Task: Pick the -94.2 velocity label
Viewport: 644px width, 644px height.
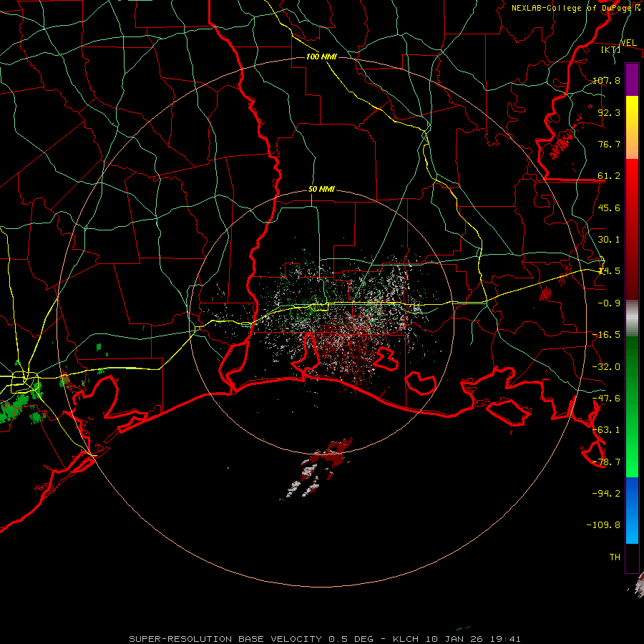Action: point(606,493)
